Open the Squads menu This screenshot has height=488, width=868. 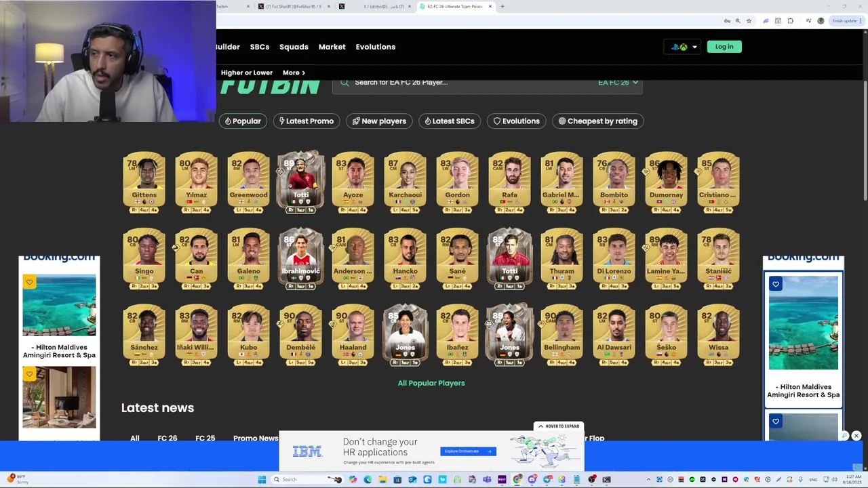point(294,47)
